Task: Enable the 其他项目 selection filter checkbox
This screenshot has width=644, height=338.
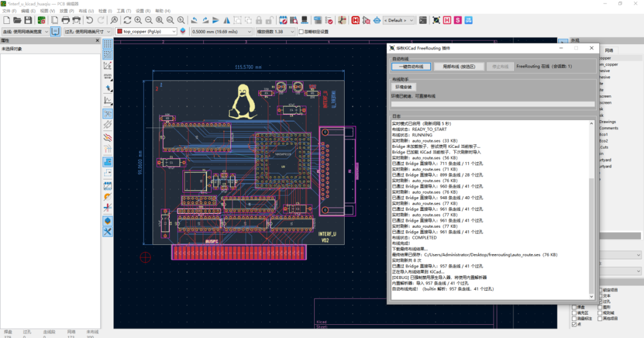Action: pyautogui.click(x=600, y=319)
